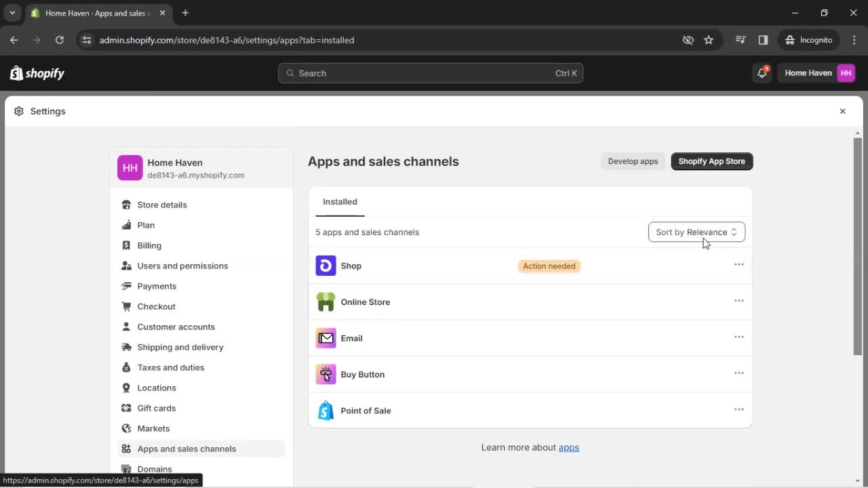This screenshot has width=868, height=488.
Task: Follow the apps learn more link
Action: pyautogui.click(x=568, y=447)
